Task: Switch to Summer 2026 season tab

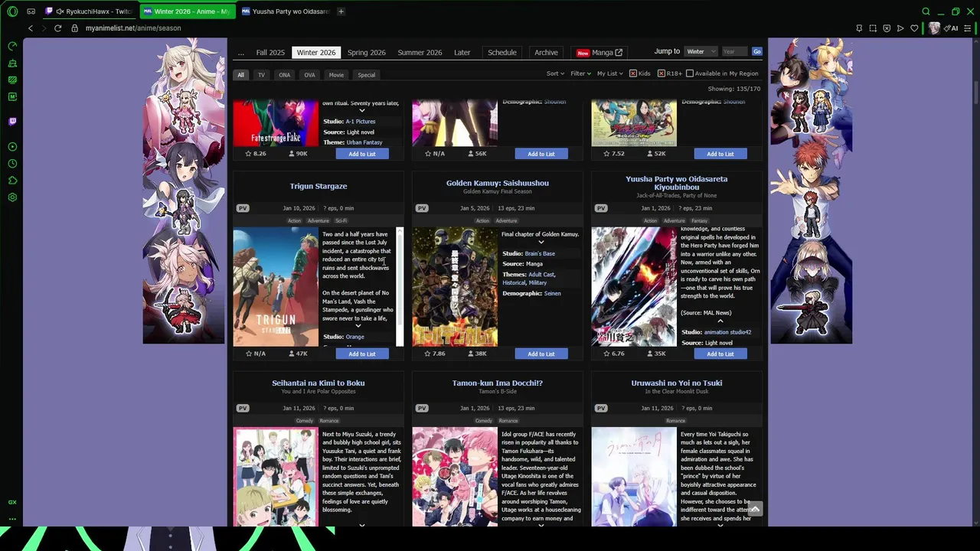Action: (420, 53)
